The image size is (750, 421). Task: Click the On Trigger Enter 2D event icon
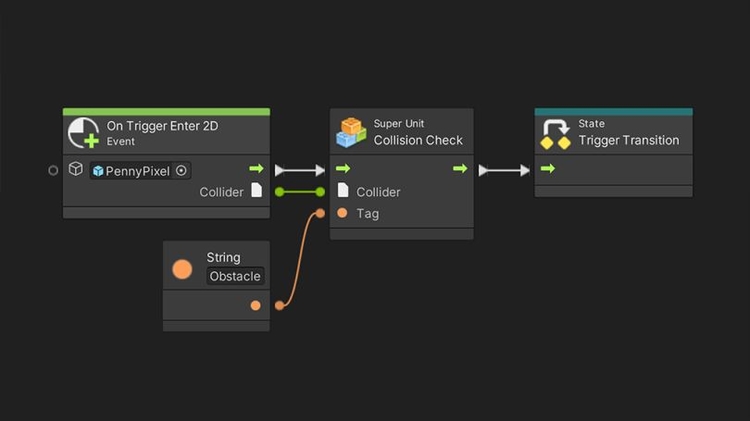tap(84, 134)
